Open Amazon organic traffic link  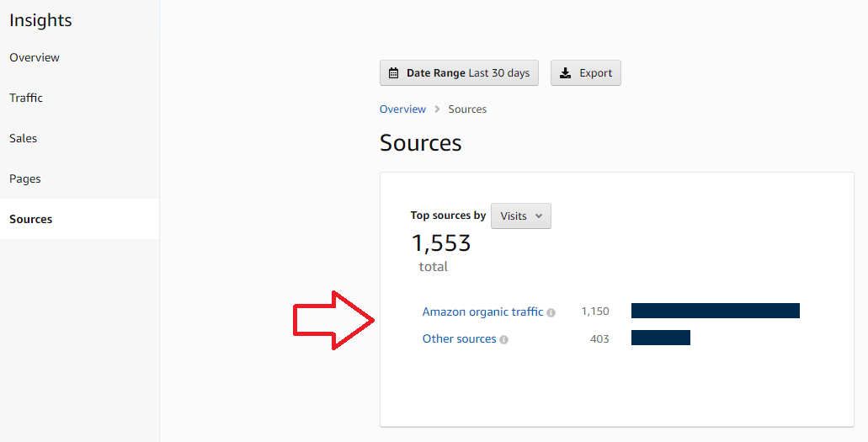pyautogui.click(x=482, y=312)
